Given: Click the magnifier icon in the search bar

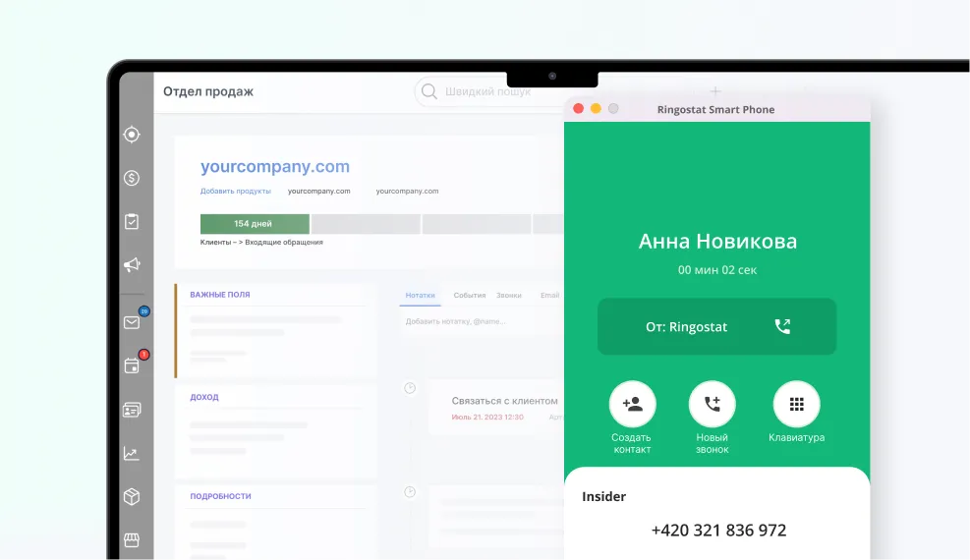Looking at the screenshot, I should coord(428,91).
